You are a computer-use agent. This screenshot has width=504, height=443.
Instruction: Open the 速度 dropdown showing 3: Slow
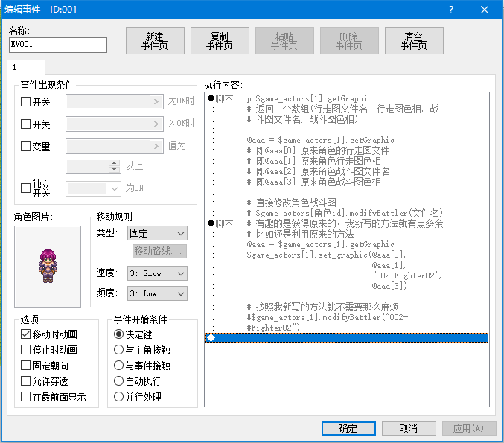pos(158,273)
